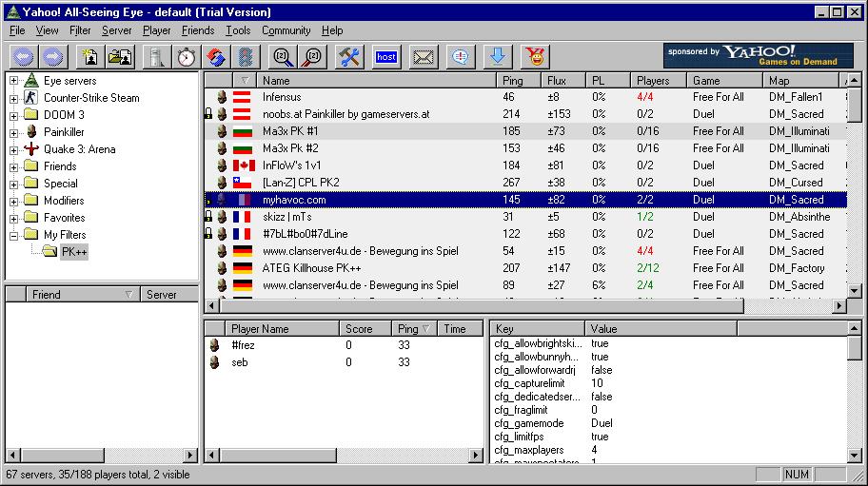Click the open profile folder icon
The image size is (868, 486).
tap(120, 56)
